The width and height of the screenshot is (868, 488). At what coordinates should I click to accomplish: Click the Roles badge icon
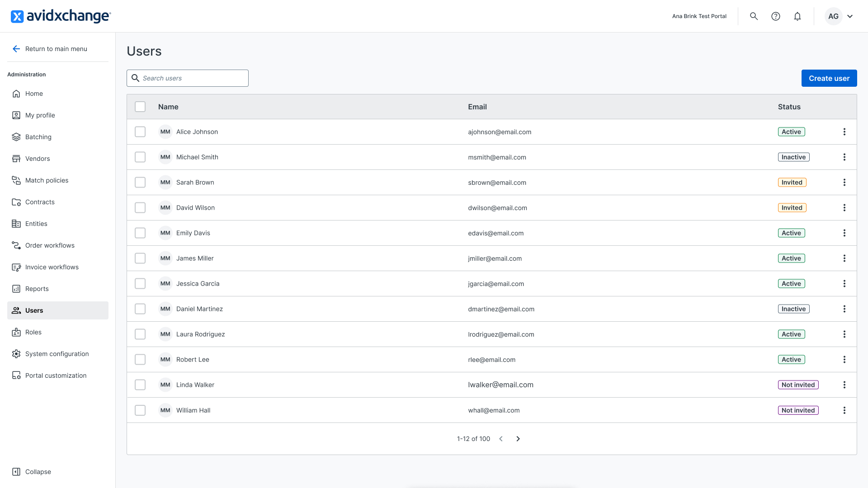(x=16, y=332)
